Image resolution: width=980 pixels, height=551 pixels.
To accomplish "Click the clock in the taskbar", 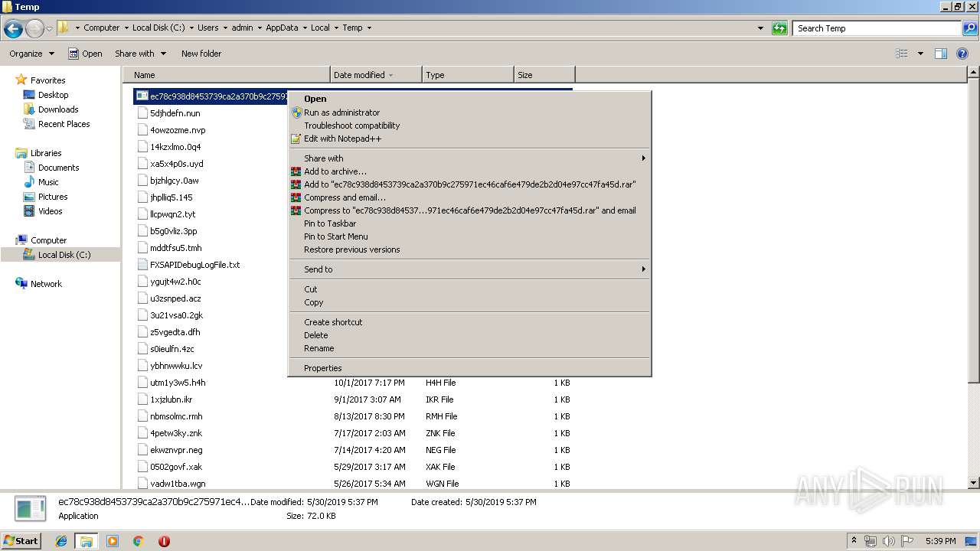I will tap(940, 541).
